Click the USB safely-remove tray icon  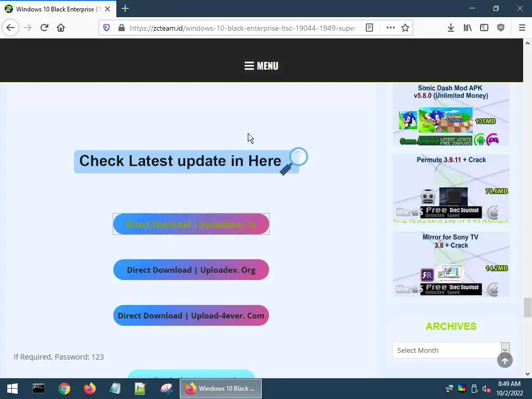click(x=474, y=389)
